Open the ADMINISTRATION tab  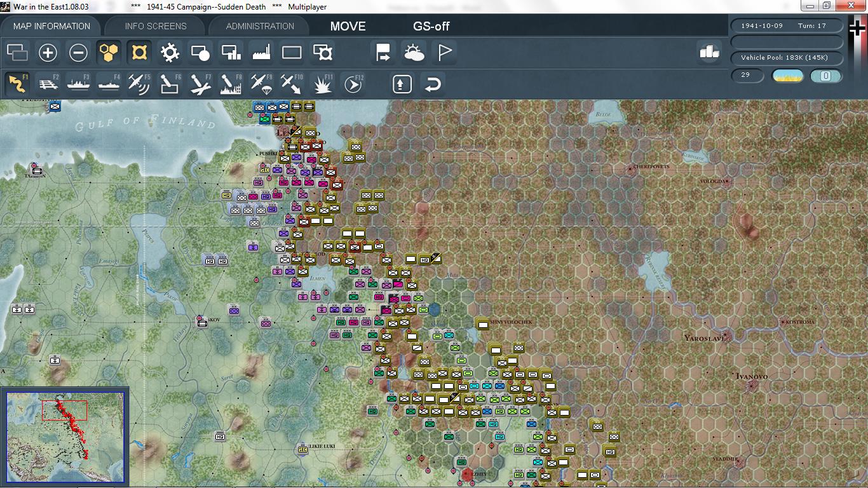(x=260, y=26)
